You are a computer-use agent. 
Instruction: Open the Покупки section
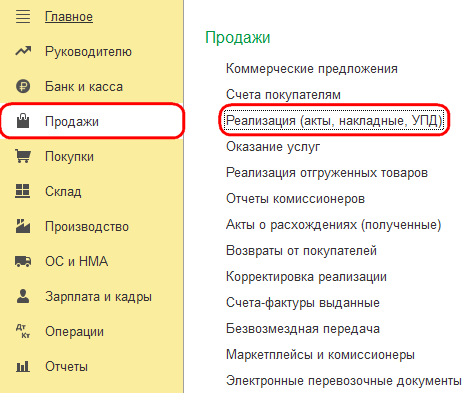click(x=69, y=157)
